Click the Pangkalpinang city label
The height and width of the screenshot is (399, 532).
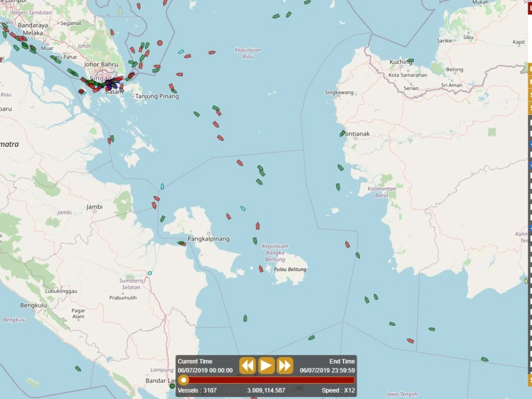[x=209, y=239]
